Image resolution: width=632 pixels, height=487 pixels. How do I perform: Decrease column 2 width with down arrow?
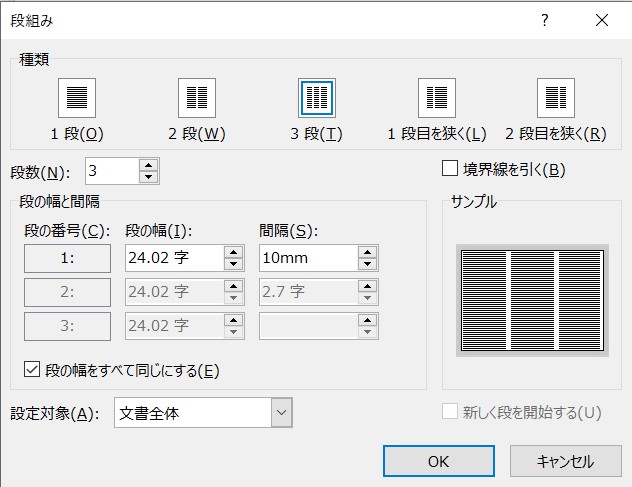pos(234,298)
